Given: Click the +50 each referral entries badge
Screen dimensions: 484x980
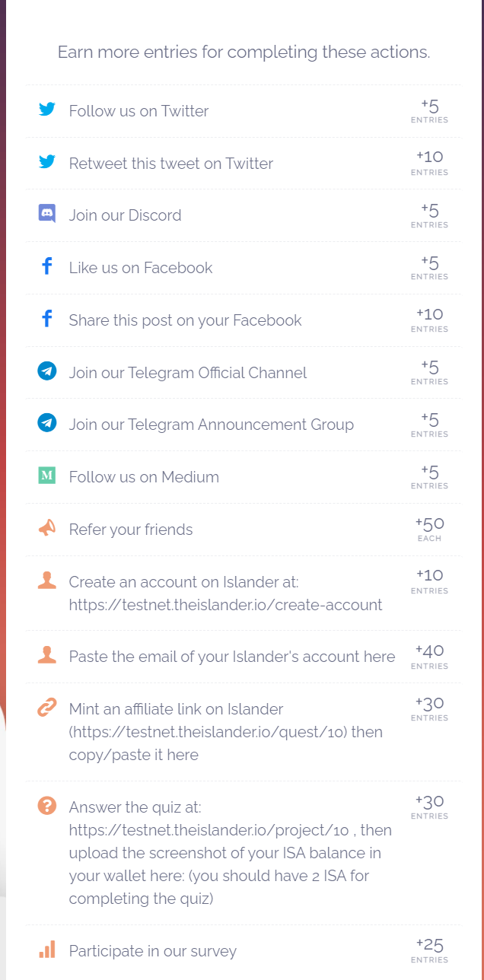Looking at the screenshot, I should click(x=429, y=528).
